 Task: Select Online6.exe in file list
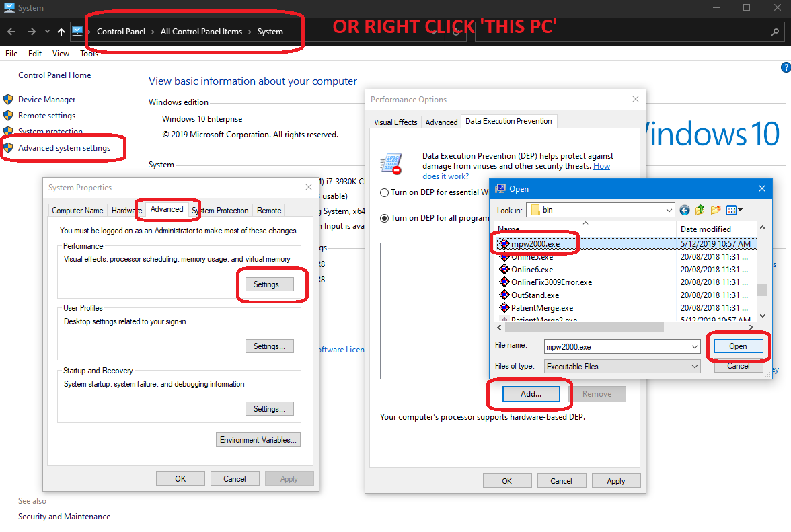click(x=531, y=270)
